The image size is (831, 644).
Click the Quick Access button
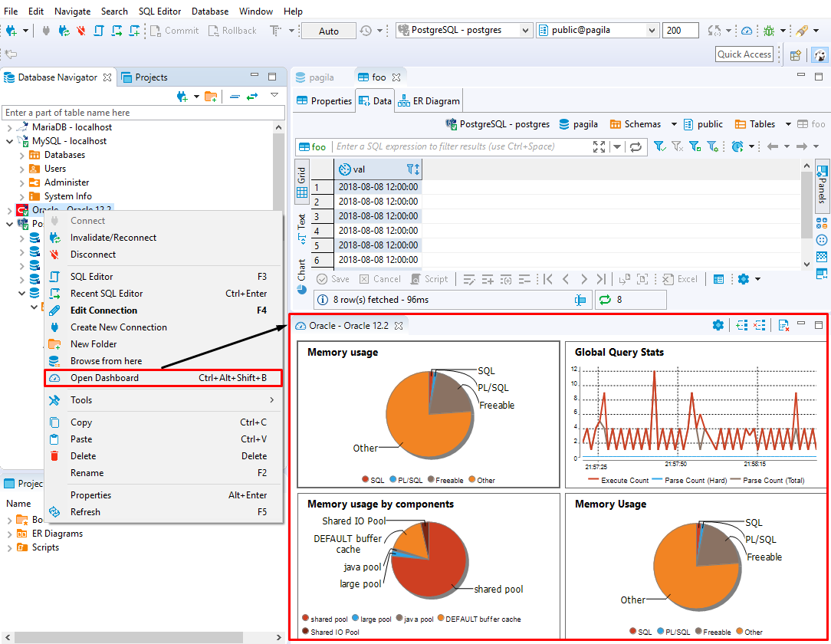point(744,54)
